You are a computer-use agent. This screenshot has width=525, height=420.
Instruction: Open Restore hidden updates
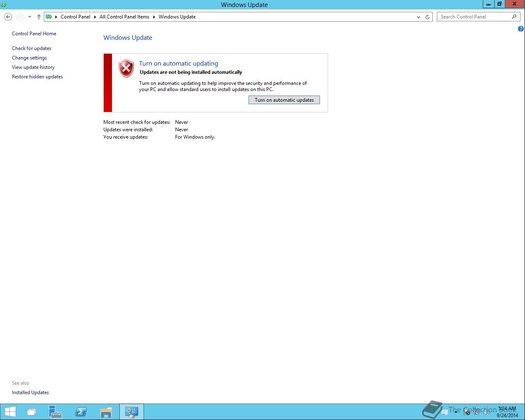[37, 77]
